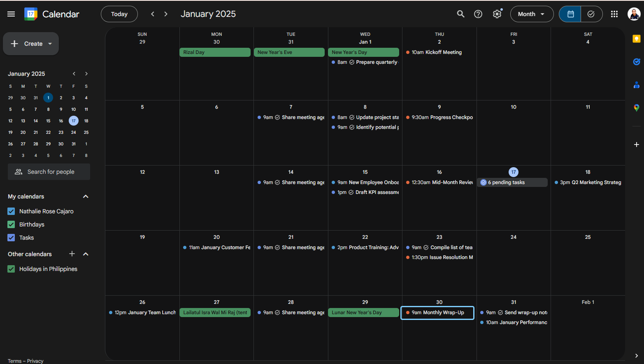Toggle Holidays in Philippines calendar checkbox
The height and width of the screenshot is (364, 644).
(x=11, y=269)
